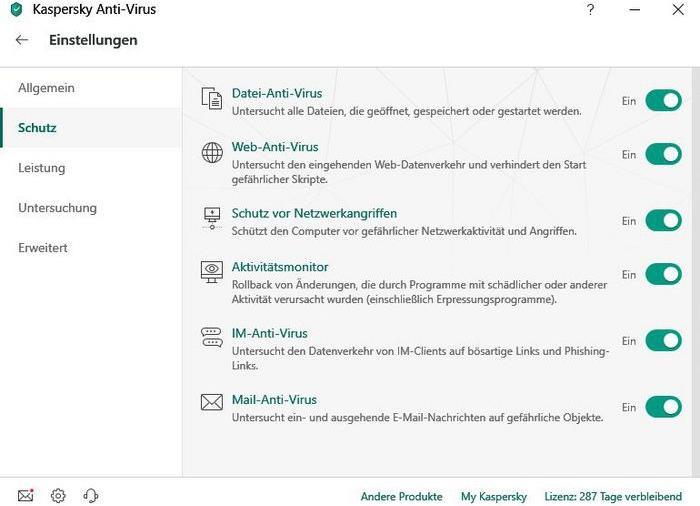The height and width of the screenshot is (506, 700).
Task: Click the Web-Anti-Virus description text
Action: [x=408, y=172]
